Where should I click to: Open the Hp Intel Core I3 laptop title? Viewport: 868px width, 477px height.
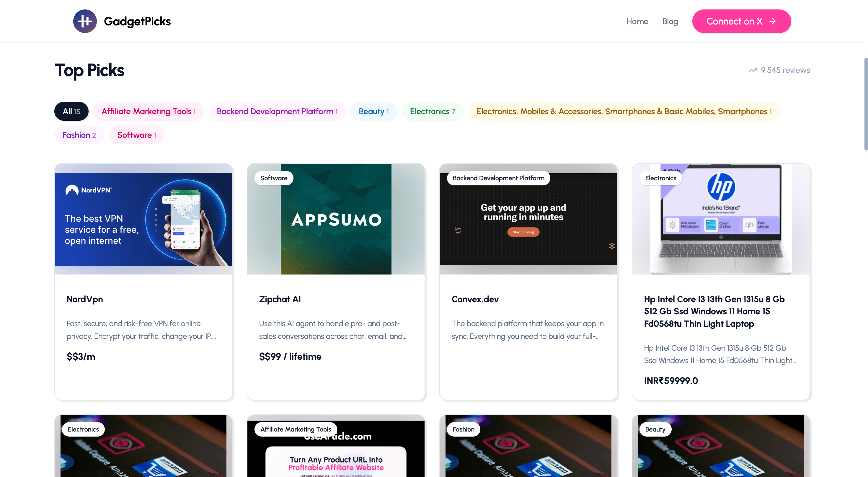pos(714,311)
